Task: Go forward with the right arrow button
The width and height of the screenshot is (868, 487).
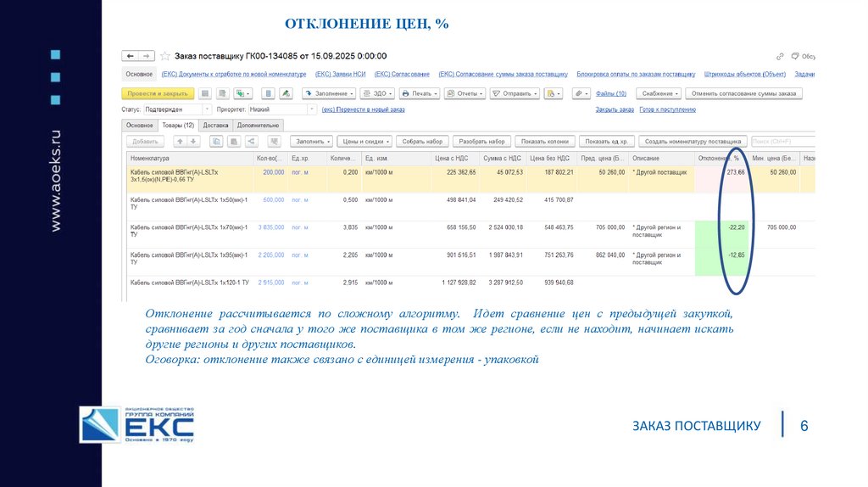Action: 146,56
